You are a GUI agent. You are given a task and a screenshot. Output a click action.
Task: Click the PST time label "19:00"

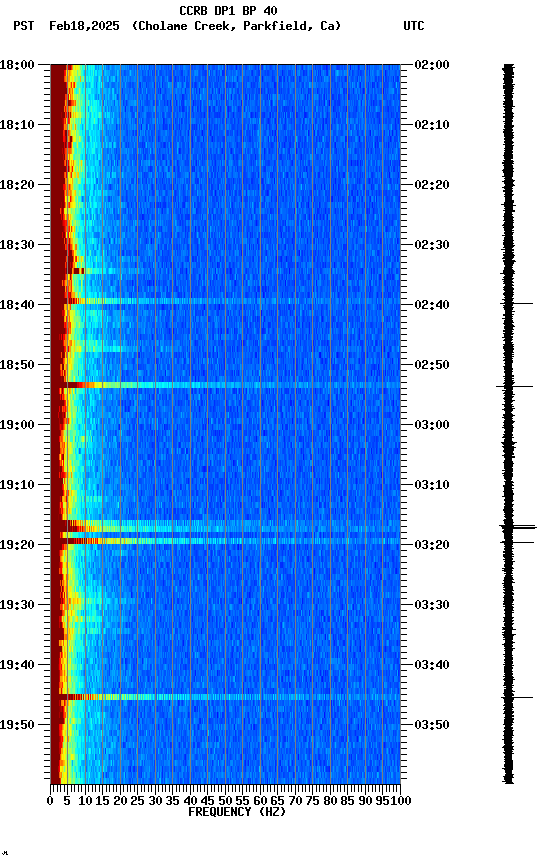(x=17, y=425)
